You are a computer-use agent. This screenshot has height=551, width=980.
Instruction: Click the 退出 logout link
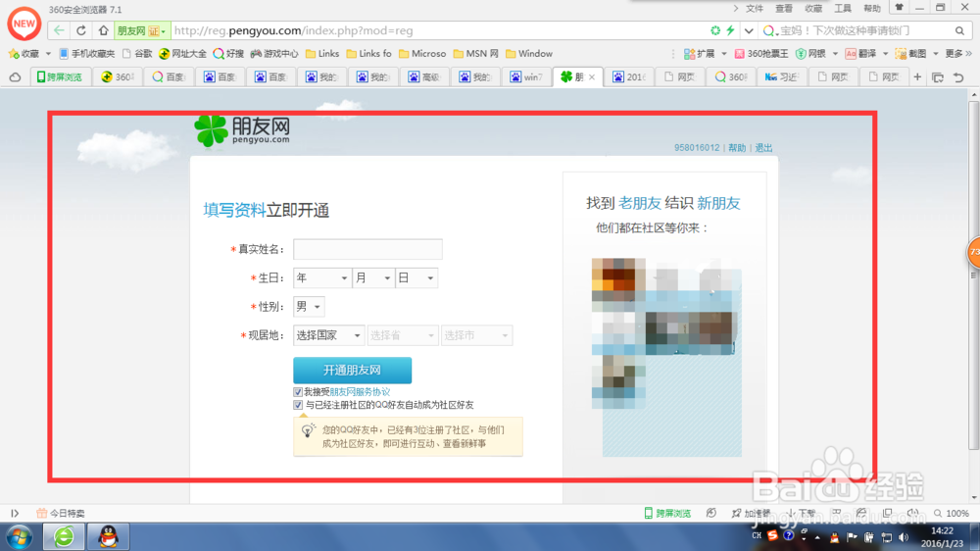pos(763,148)
